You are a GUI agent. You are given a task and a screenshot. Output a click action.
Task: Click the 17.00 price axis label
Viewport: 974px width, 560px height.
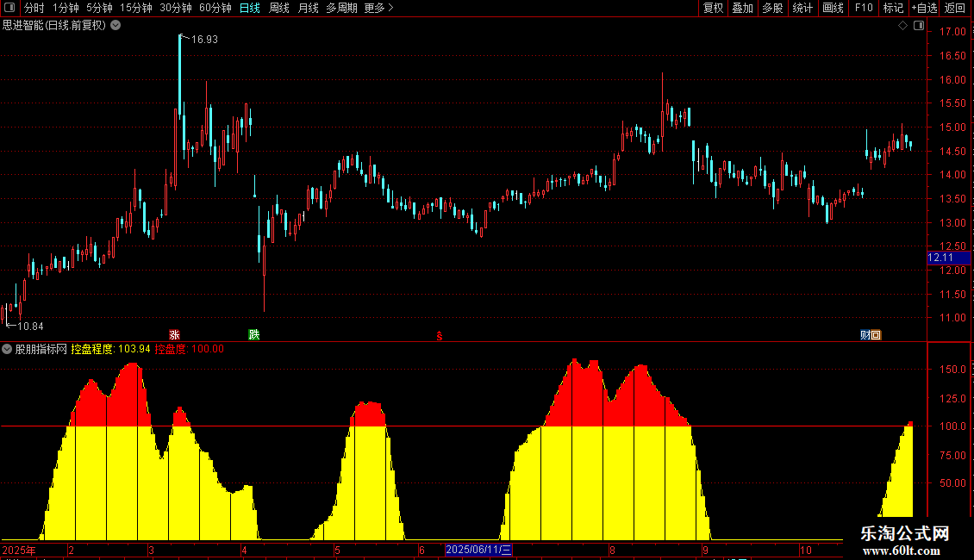pyautogui.click(x=952, y=32)
